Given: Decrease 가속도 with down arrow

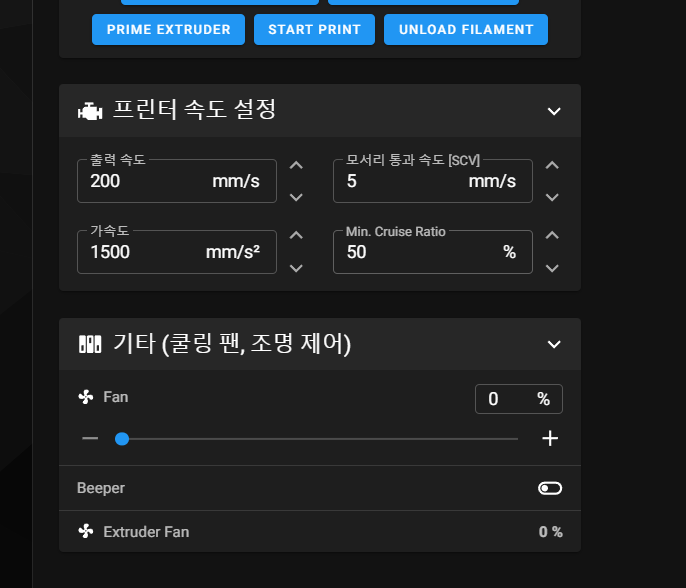Looking at the screenshot, I should pyautogui.click(x=296, y=267).
